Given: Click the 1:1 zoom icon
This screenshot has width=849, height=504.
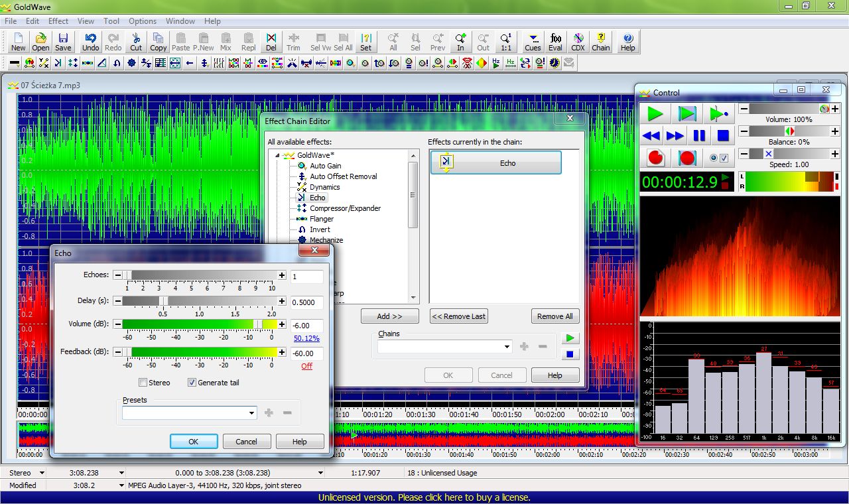Looking at the screenshot, I should (505, 42).
